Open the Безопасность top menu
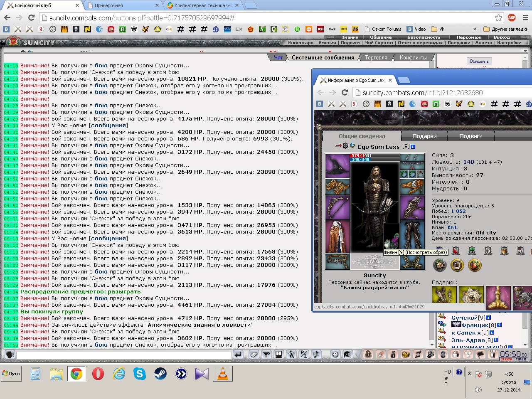Image resolution: width=532 pixels, height=399 pixels. click(x=424, y=37)
